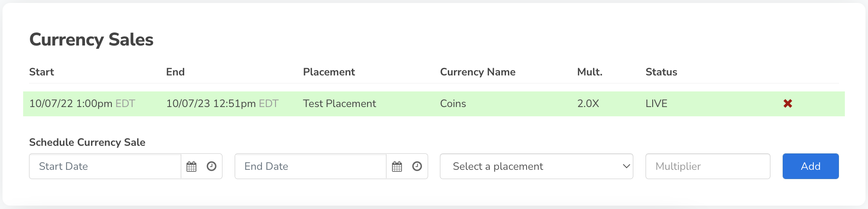
Task: Open the Start Date clock time picker
Action: coord(212,166)
